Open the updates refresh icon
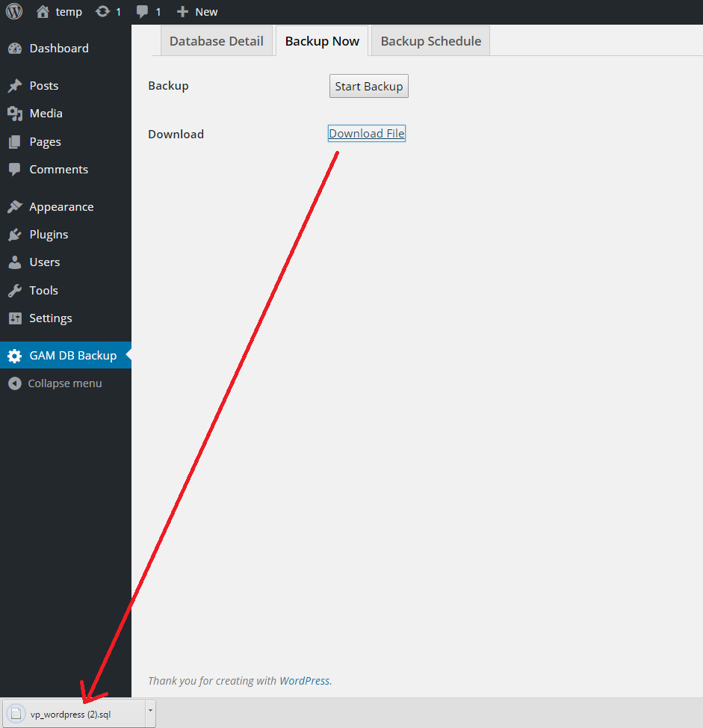 click(x=102, y=12)
